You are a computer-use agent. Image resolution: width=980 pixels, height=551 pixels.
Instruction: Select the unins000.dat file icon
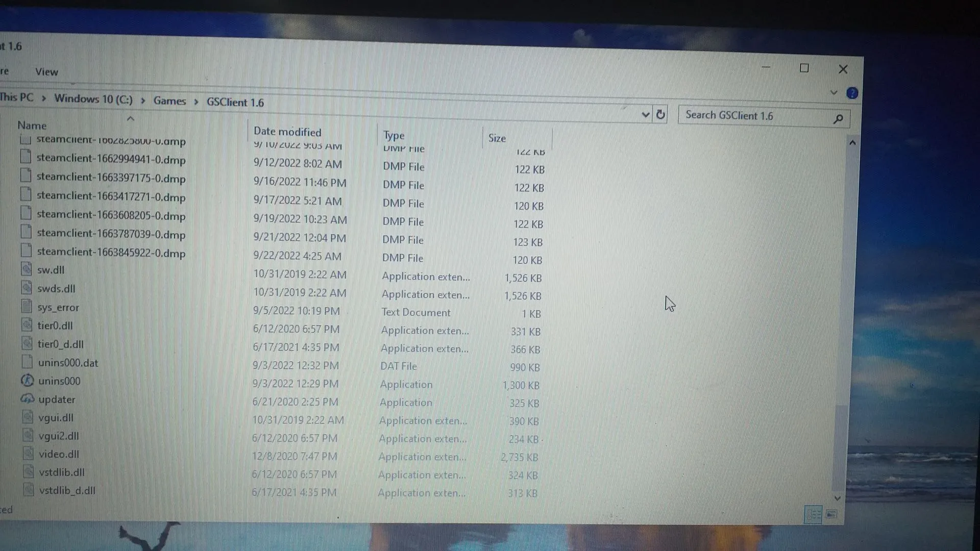28,362
